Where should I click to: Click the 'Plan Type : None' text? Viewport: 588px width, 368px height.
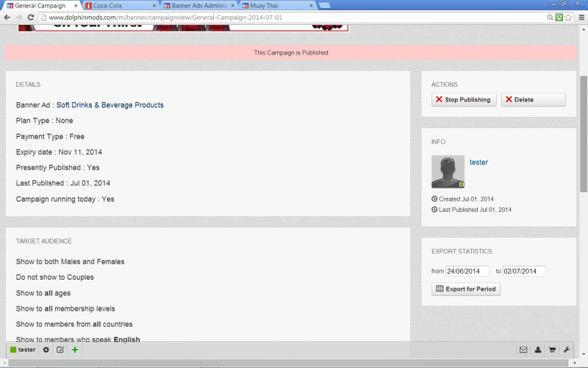click(x=44, y=121)
